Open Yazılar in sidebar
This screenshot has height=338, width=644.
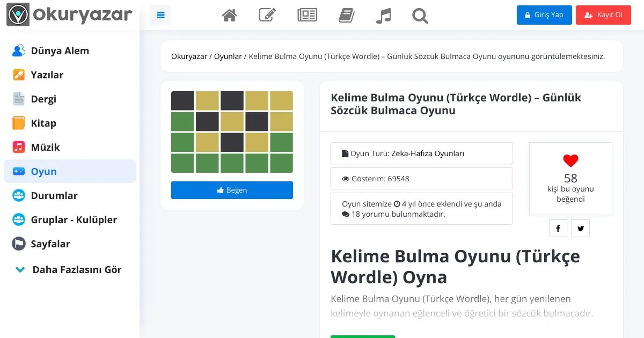point(70,75)
